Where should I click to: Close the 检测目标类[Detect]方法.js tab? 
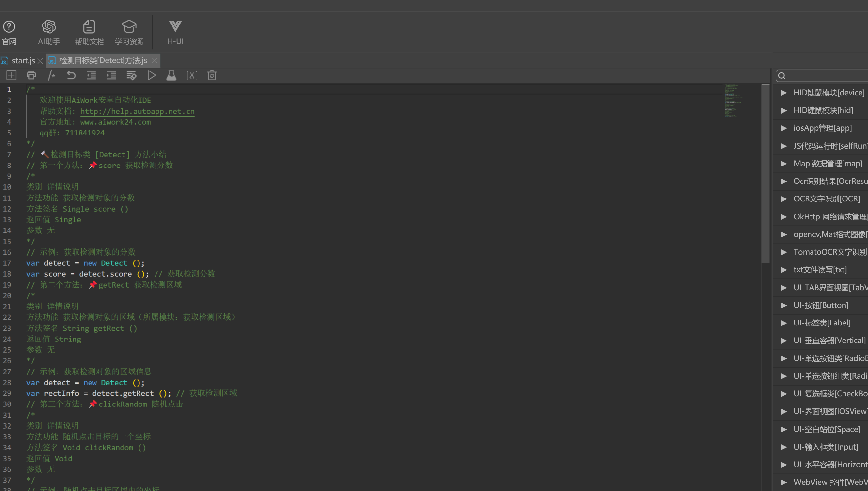pos(155,61)
